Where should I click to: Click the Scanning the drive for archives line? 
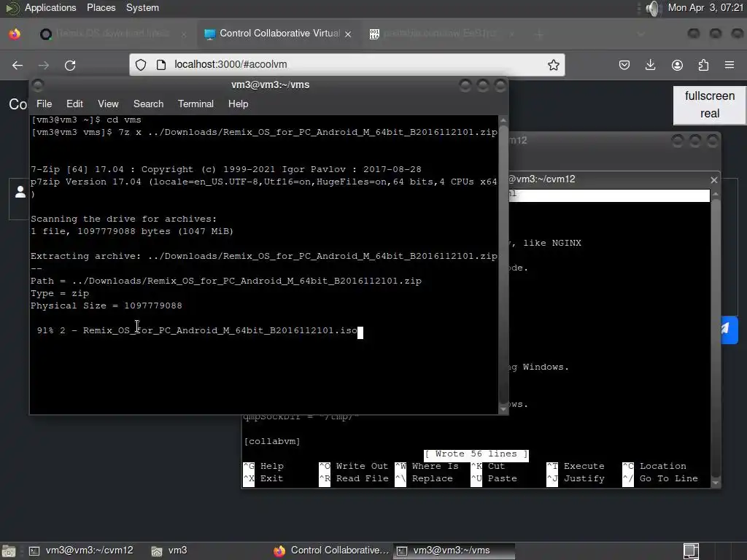pyautogui.click(x=123, y=219)
